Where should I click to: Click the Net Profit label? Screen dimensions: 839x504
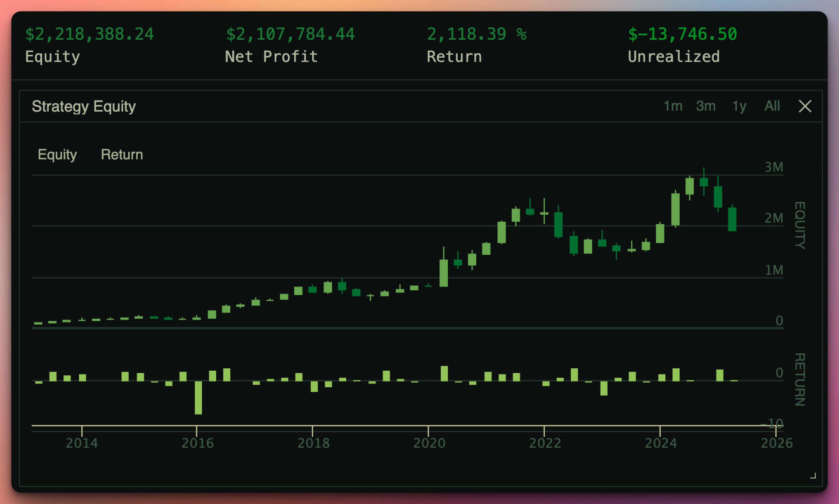[x=271, y=56]
